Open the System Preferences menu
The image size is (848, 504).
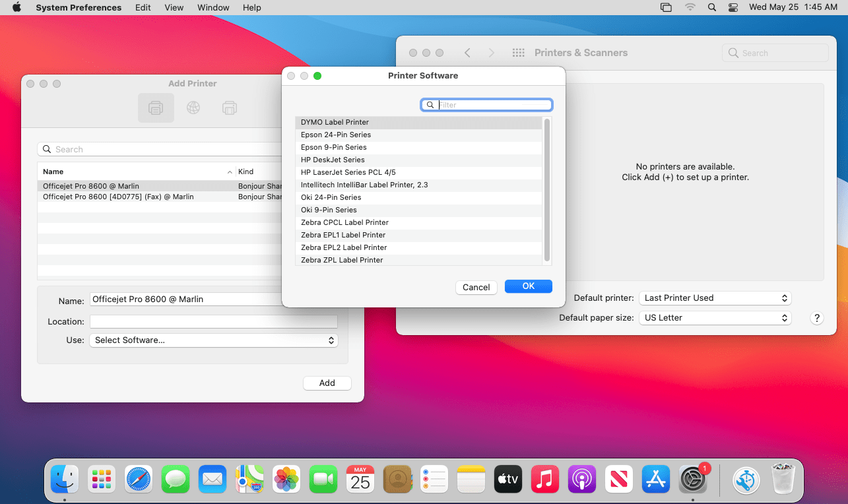(x=79, y=7)
